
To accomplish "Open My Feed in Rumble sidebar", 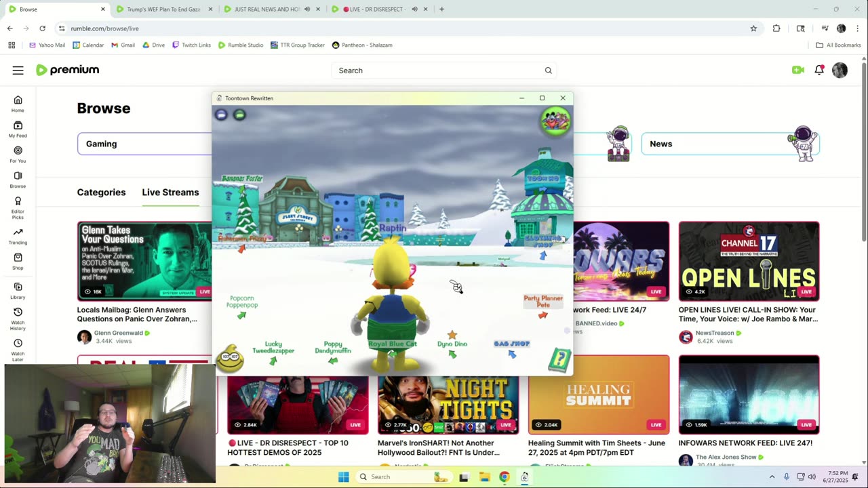I will 18,129.
